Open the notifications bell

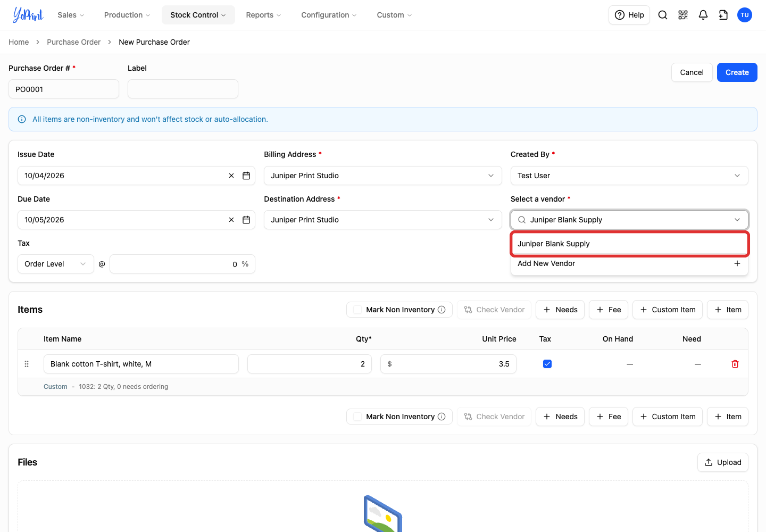click(x=703, y=15)
